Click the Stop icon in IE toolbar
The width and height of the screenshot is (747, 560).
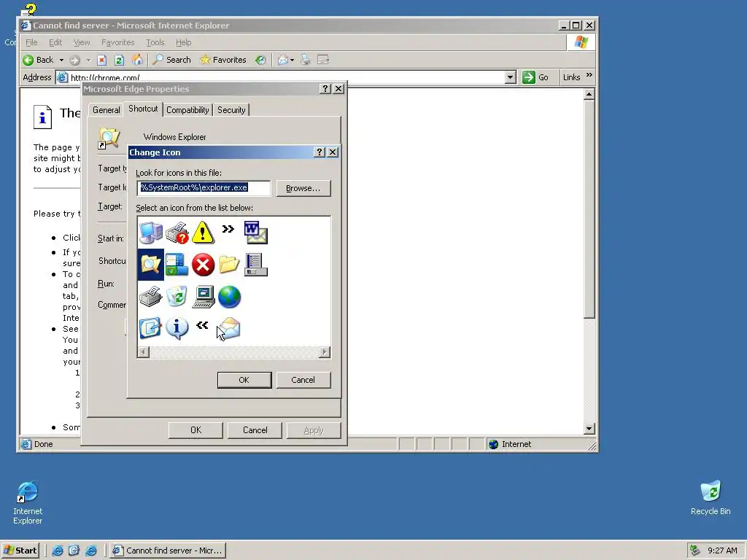pyautogui.click(x=101, y=60)
